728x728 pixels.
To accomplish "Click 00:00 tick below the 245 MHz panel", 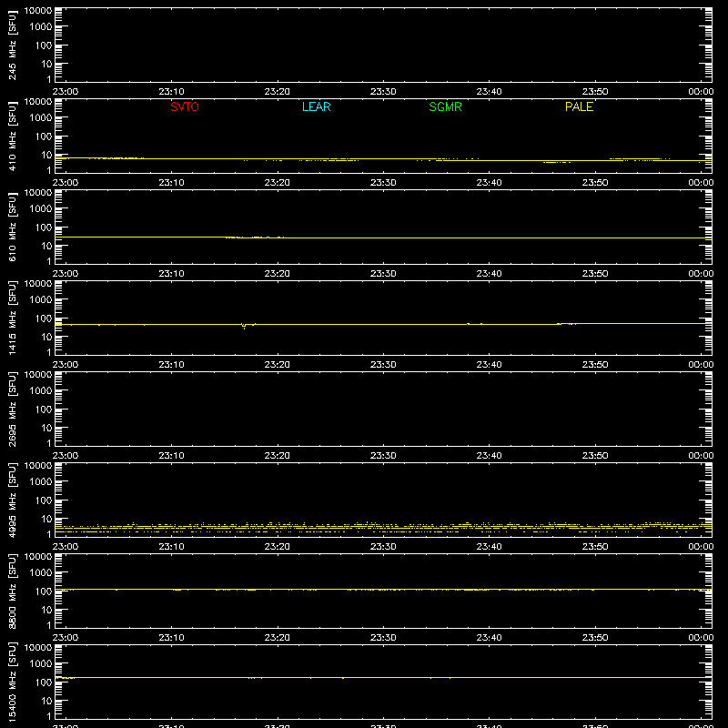I will tap(701, 92).
